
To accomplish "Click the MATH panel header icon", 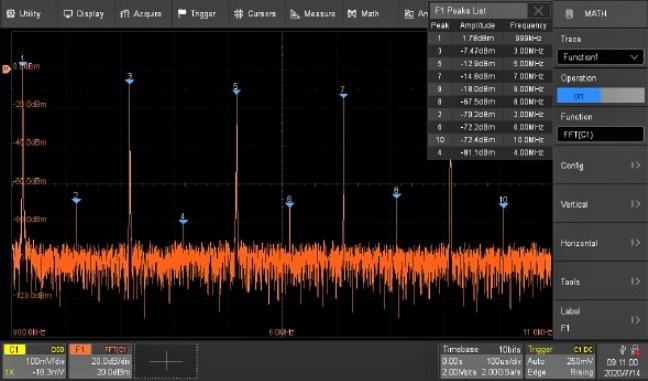I will tap(569, 14).
